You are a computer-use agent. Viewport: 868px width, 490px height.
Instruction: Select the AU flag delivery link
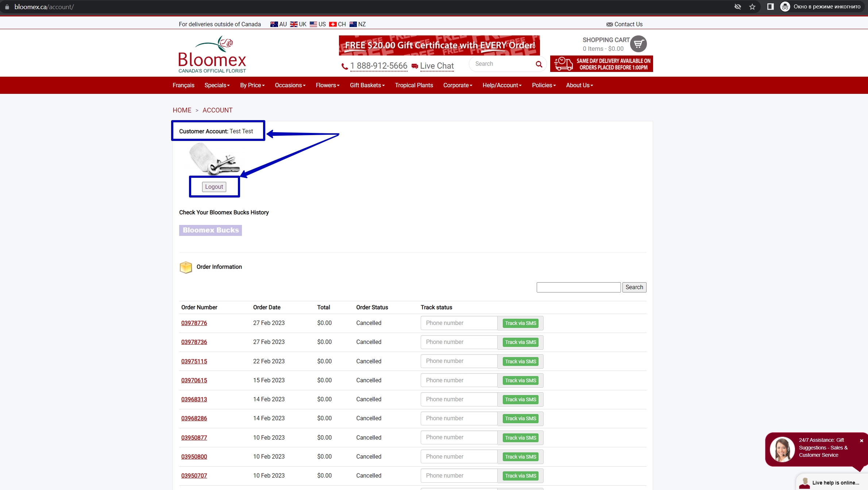[x=278, y=24]
